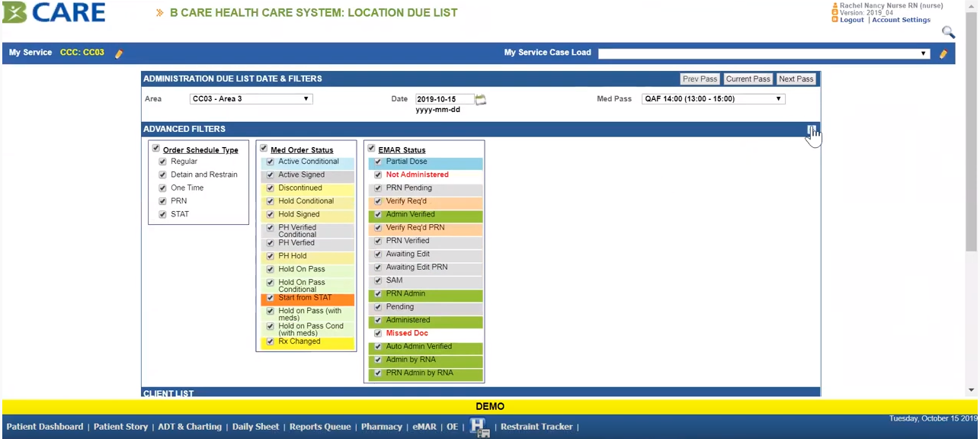Click the Date input field
The width and height of the screenshot is (980, 439).
444,99
